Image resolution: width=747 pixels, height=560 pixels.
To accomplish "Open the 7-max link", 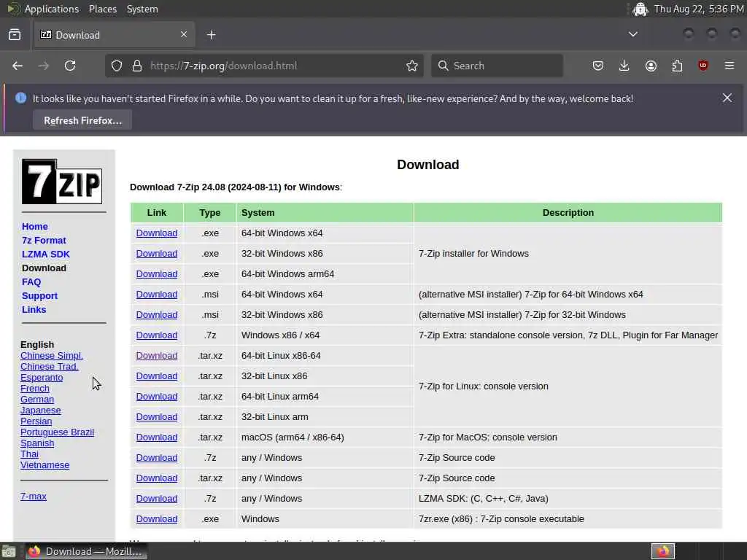I will coord(34,496).
